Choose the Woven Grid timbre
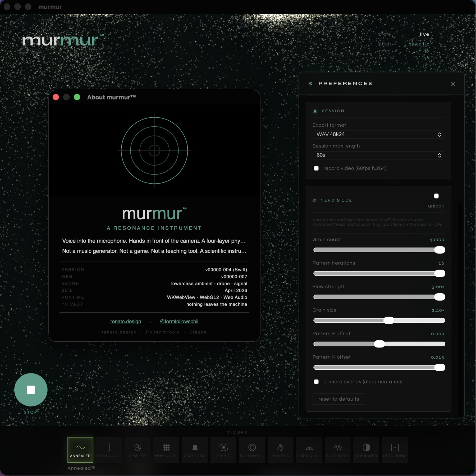 point(166,450)
